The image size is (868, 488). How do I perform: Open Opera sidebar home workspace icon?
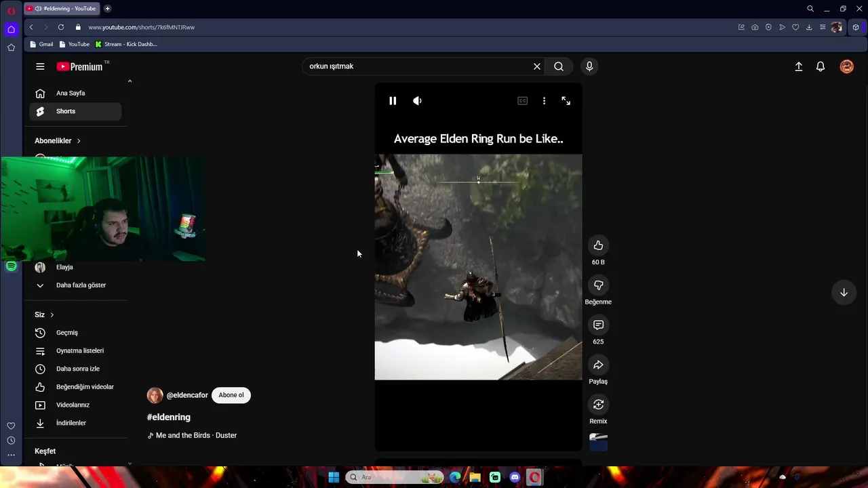click(x=11, y=29)
